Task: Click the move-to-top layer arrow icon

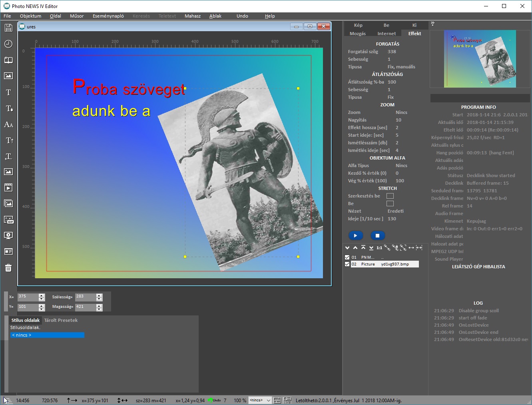Action: coord(363,248)
